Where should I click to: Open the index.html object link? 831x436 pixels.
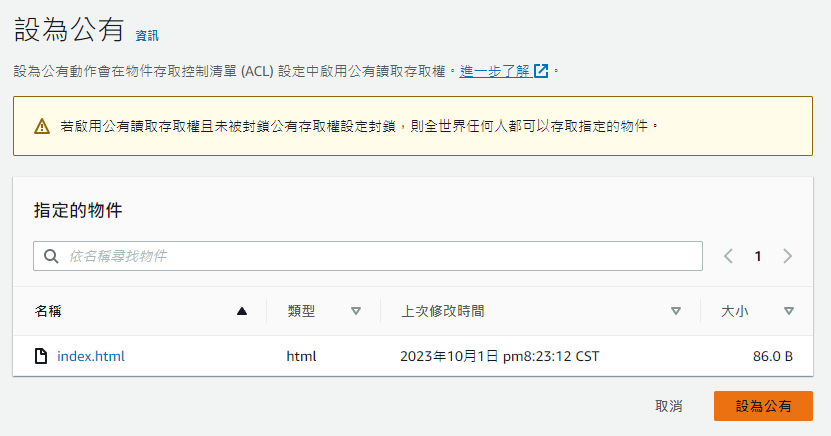coord(91,356)
